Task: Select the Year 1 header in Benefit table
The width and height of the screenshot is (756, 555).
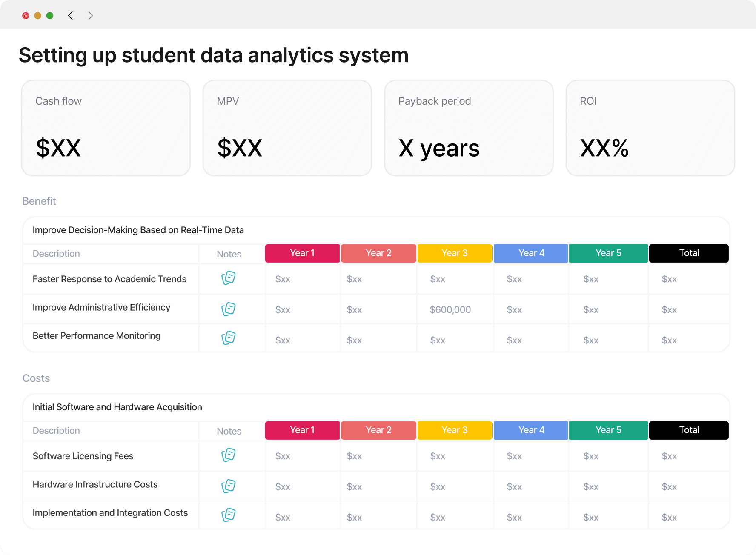Action: coord(302,253)
